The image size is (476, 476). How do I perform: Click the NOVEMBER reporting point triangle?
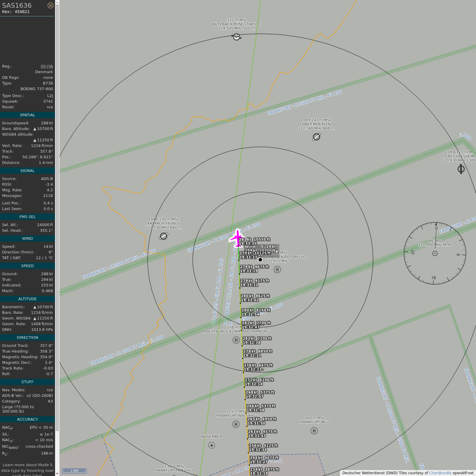tap(212, 445)
